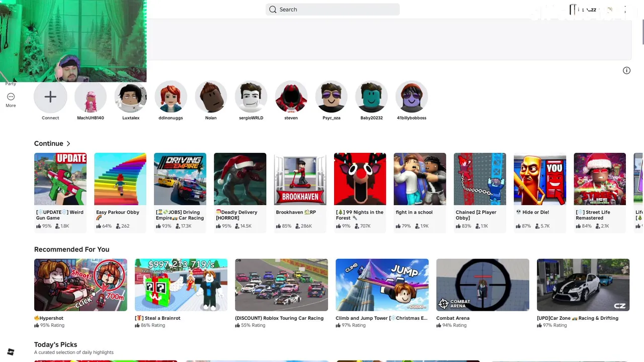This screenshot has height=362, width=644.
Task: Open Easy Parkour Obby thumbnail
Action: (120, 179)
